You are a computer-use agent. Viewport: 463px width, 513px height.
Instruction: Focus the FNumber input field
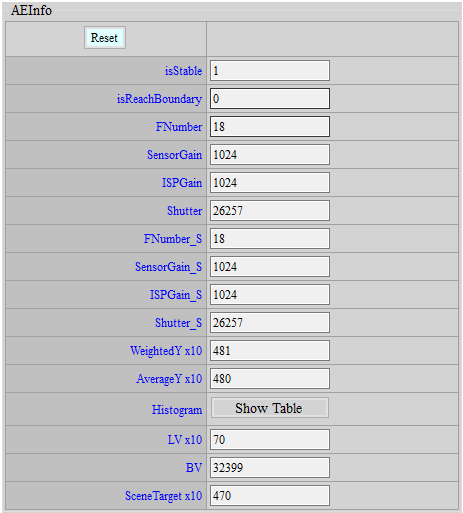(x=270, y=127)
